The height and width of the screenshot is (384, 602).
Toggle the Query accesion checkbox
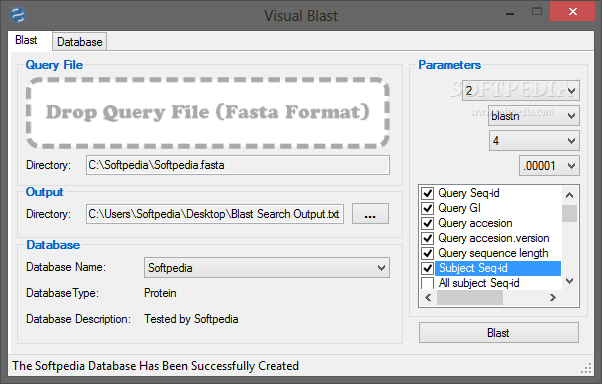point(427,223)
